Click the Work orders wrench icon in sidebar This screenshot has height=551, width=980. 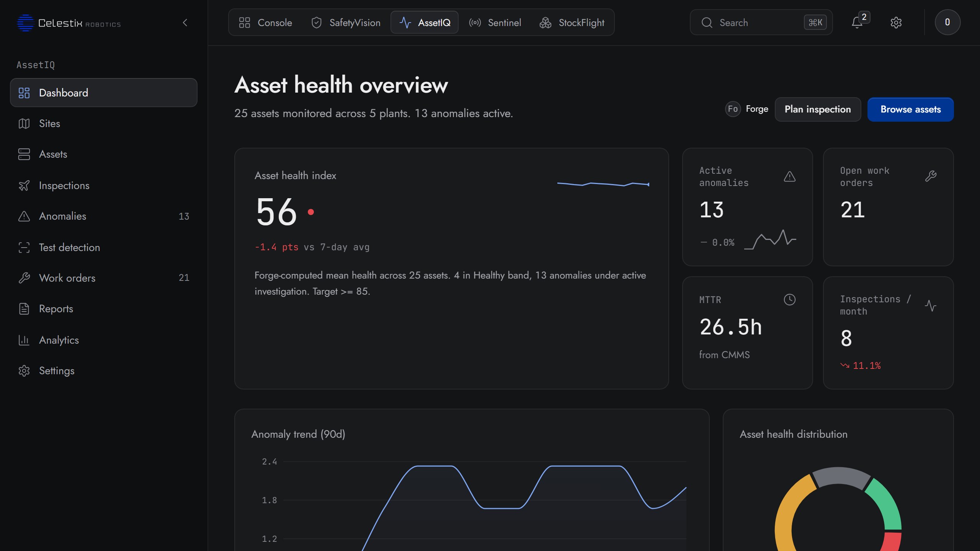pos(24,278)
